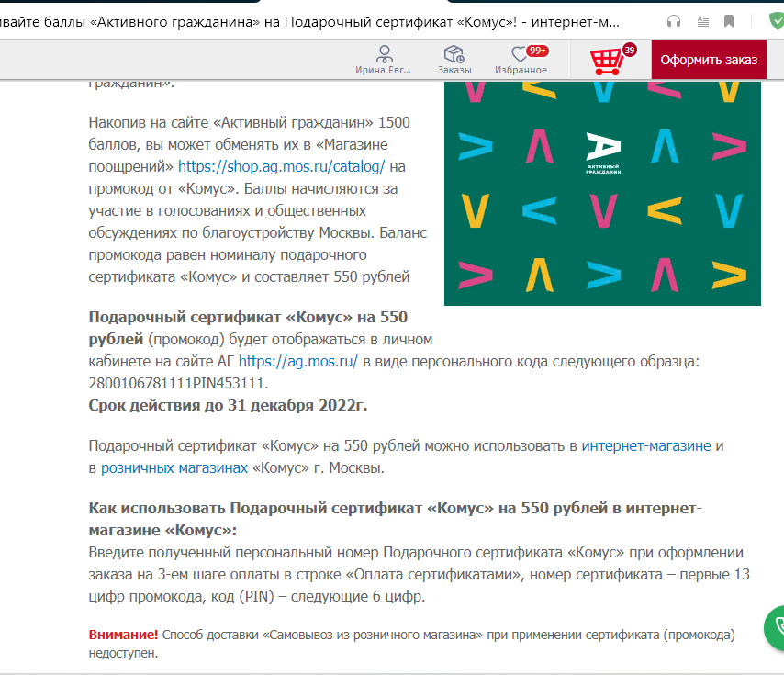The height and width of the screenshot is (675, 784).
Task: Open the shopping cart icon with 39 items
Action: tap(612, 60)
